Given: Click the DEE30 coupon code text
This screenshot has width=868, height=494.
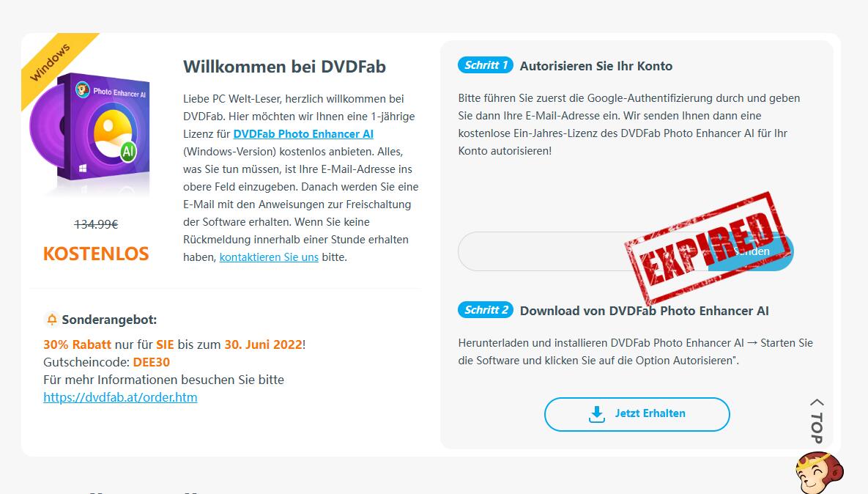Looking at the screenshot, I should (x=151, y=362).
